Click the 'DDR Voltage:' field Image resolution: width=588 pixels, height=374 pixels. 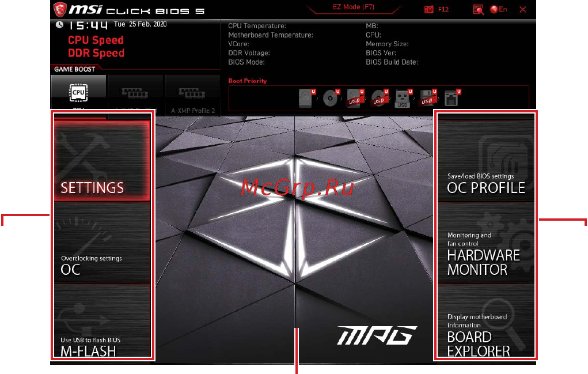249,53
